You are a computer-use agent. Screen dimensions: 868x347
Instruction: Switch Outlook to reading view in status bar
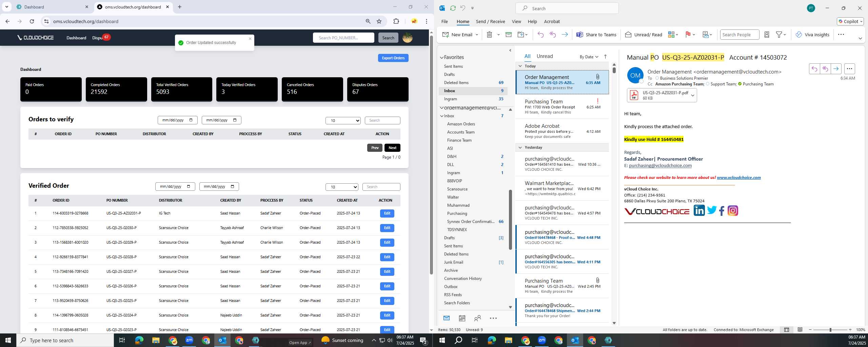(x=800, y=330)
